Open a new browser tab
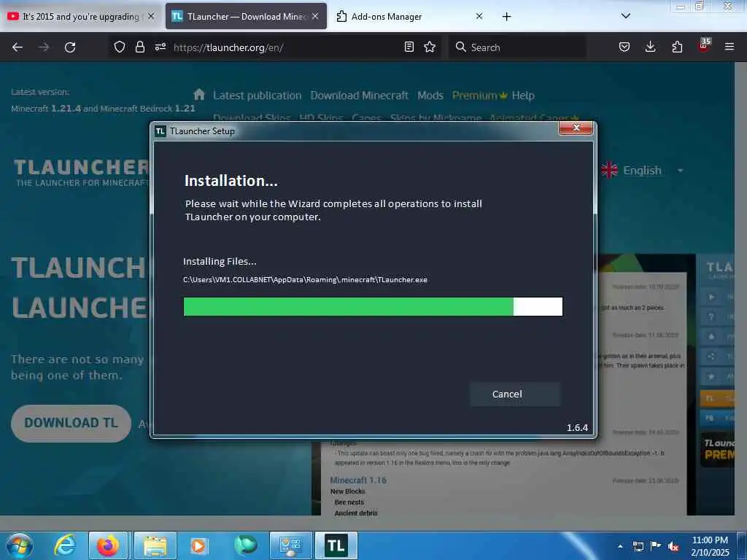Viewport: 747px width, 560px height. click(x=506, y=17)
